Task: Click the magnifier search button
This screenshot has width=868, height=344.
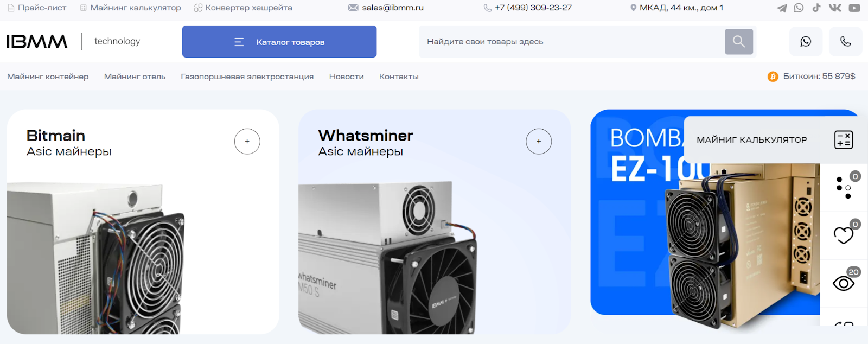Action: 739,42
